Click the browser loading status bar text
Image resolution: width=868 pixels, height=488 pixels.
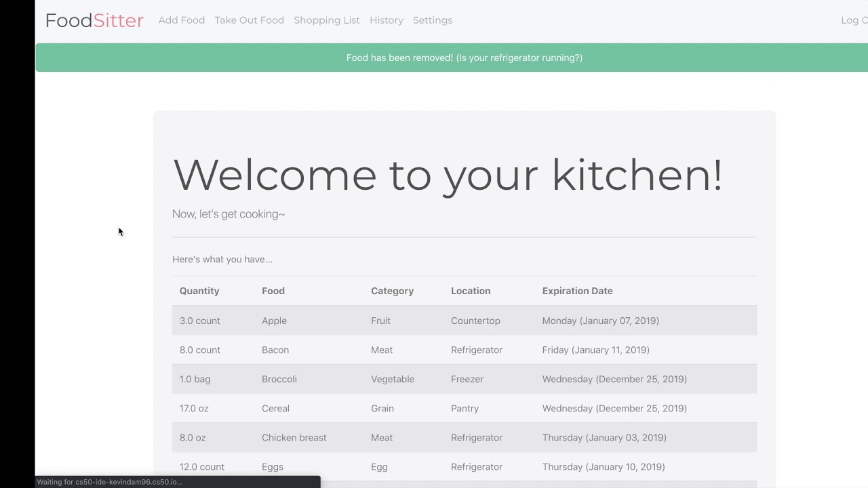coord(109,482)
